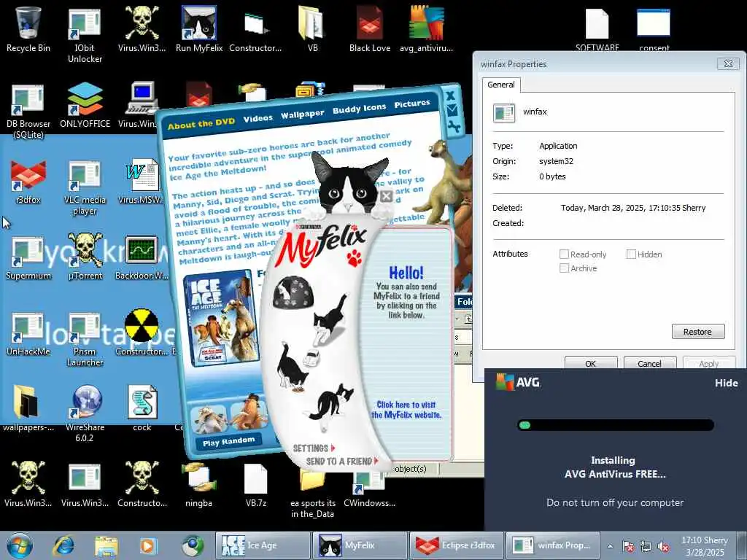
Task: Open MyFelix SETTINGS link
Action: coord(314,448)
